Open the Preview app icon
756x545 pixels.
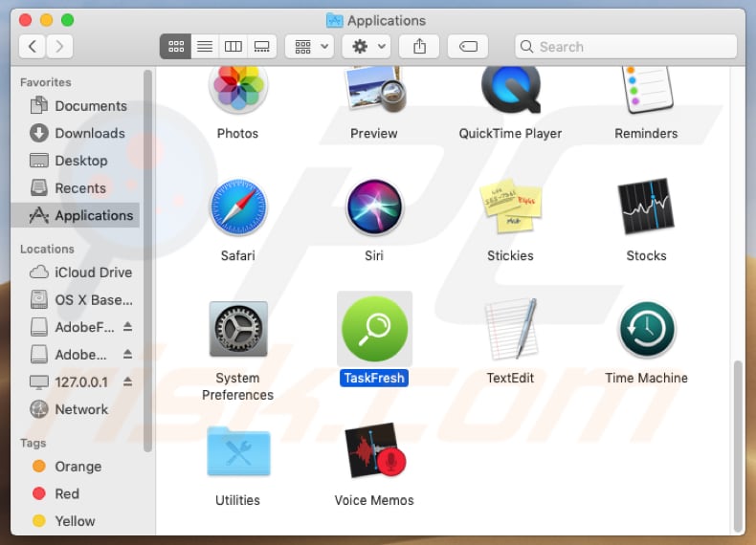pos(374,90)
